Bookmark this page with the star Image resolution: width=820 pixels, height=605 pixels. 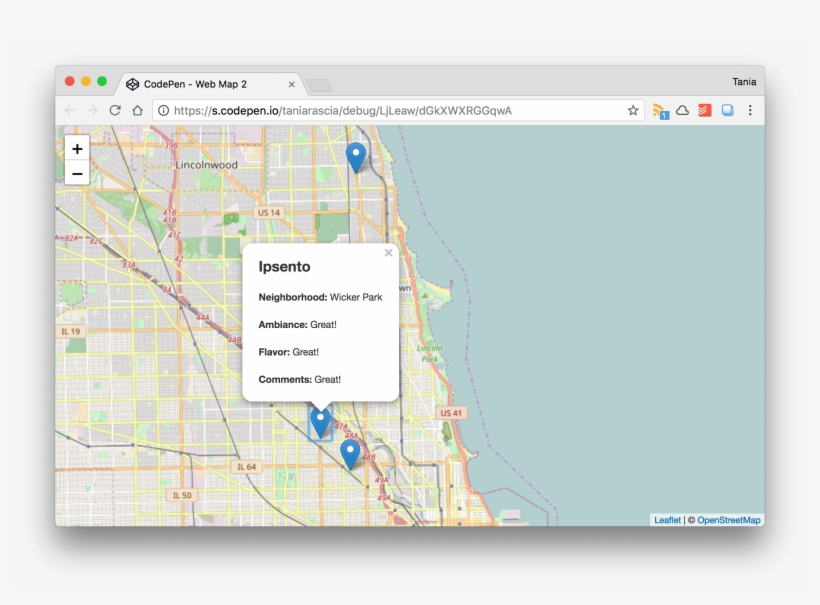(x=633, y=110)
